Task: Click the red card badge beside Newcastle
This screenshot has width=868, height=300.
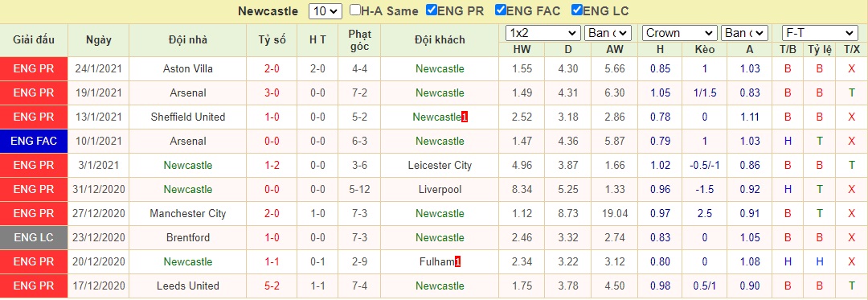Action: click(x=465, y=117)
